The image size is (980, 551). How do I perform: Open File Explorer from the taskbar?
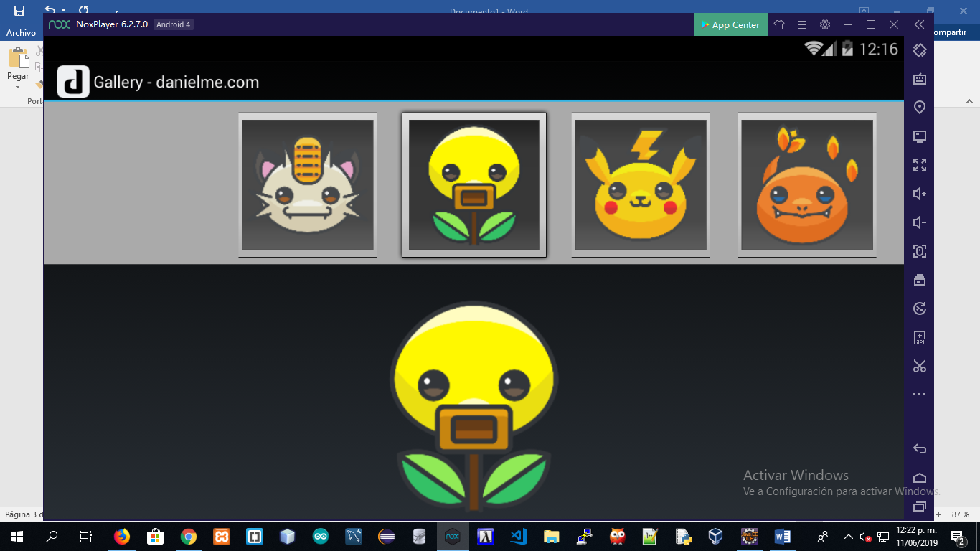tap(551, 536)
